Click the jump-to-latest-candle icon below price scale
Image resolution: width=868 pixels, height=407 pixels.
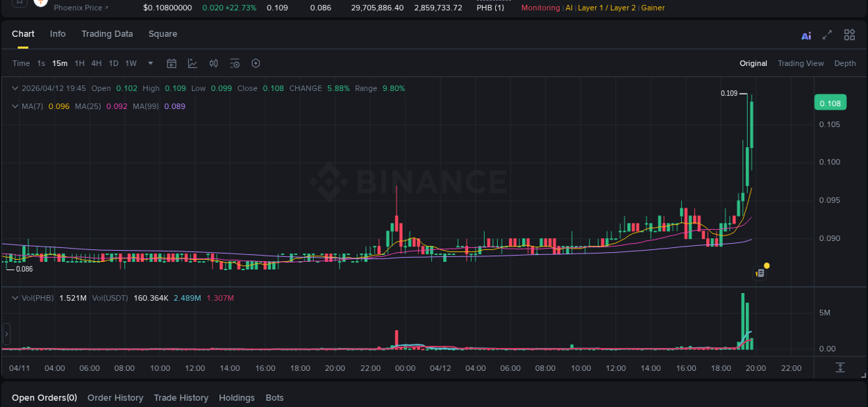pos(840,367)
